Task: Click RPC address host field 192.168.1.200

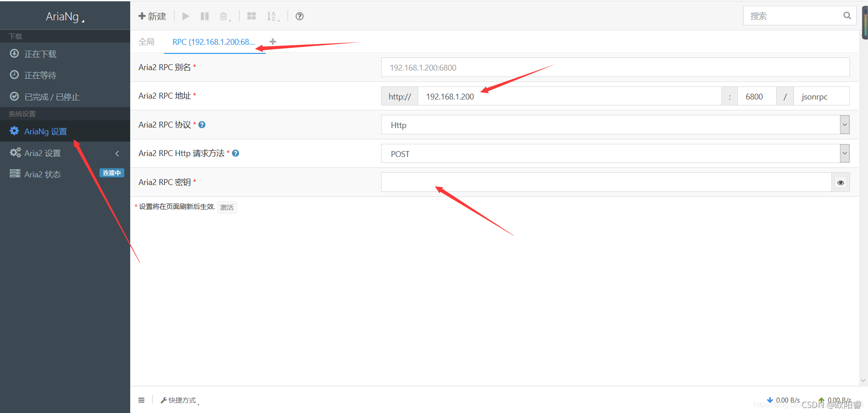Action: (x=570, y=96)
